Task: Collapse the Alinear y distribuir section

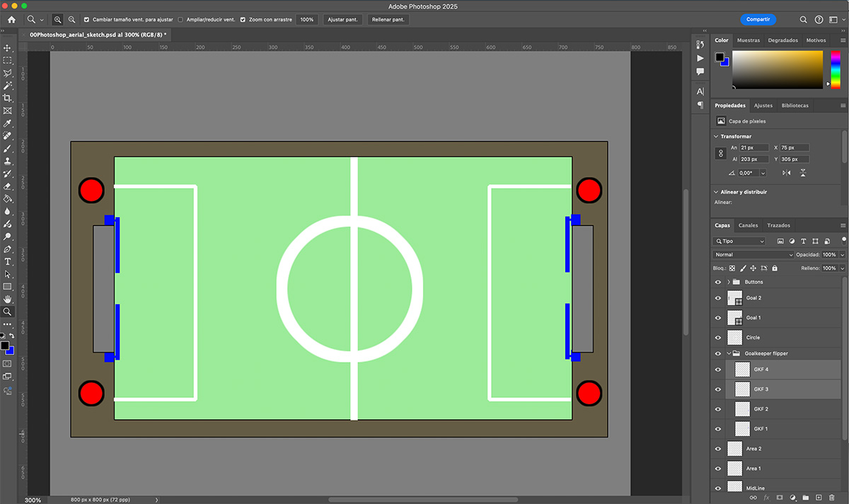Action: [717, 192]
